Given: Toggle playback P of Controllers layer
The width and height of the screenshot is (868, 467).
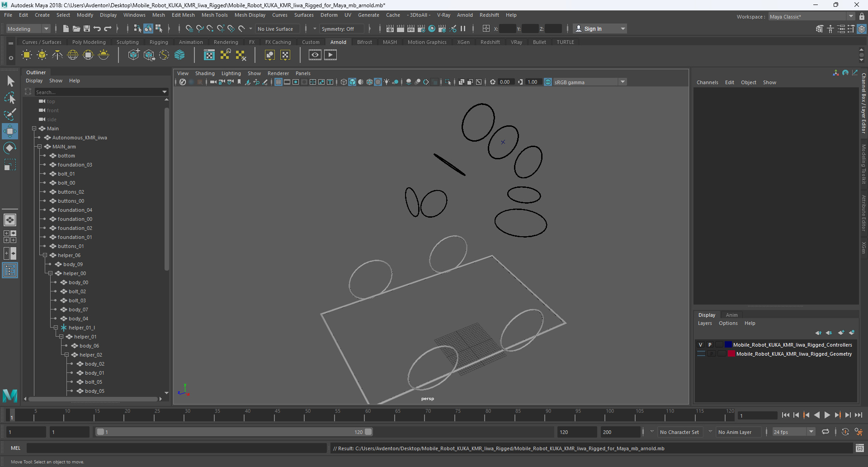Looking at the screenshot, I should 710,345.
